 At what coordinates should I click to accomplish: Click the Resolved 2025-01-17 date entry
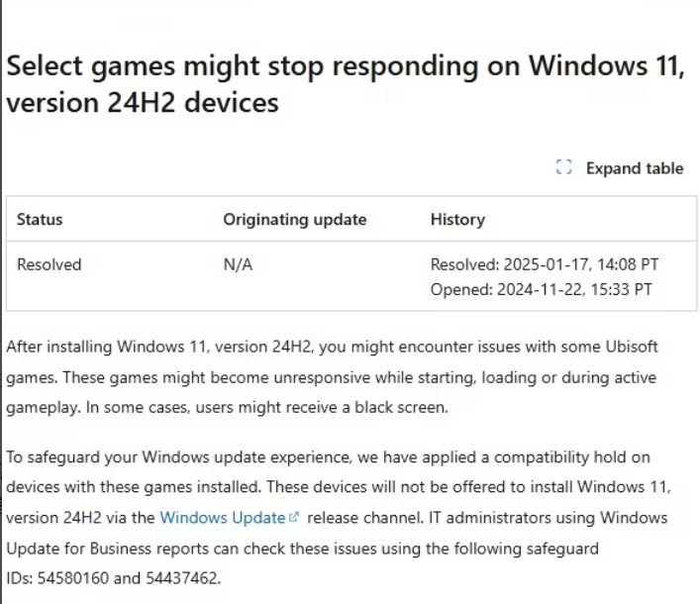[545, 264]
